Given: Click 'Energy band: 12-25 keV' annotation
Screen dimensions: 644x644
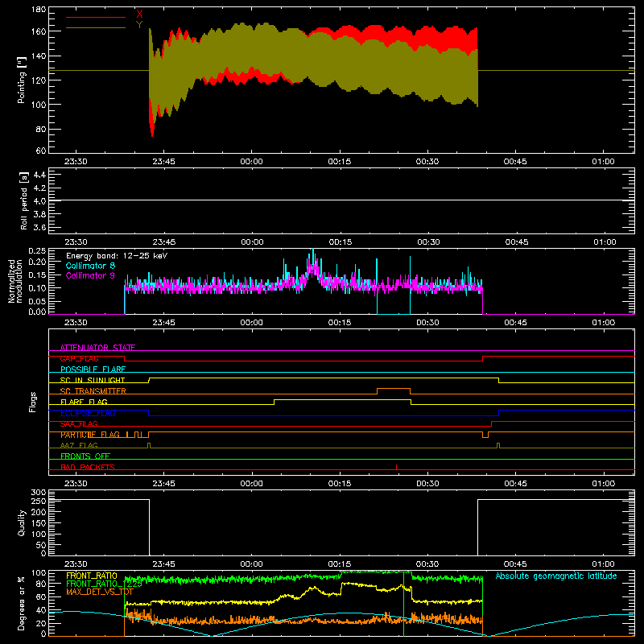Looking at the screenshot, I should pos(117,256).
